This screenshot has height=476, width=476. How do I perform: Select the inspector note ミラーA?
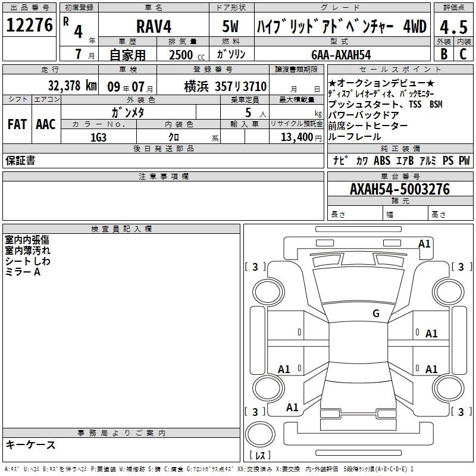pyautogui.click(x=23, y=272)
